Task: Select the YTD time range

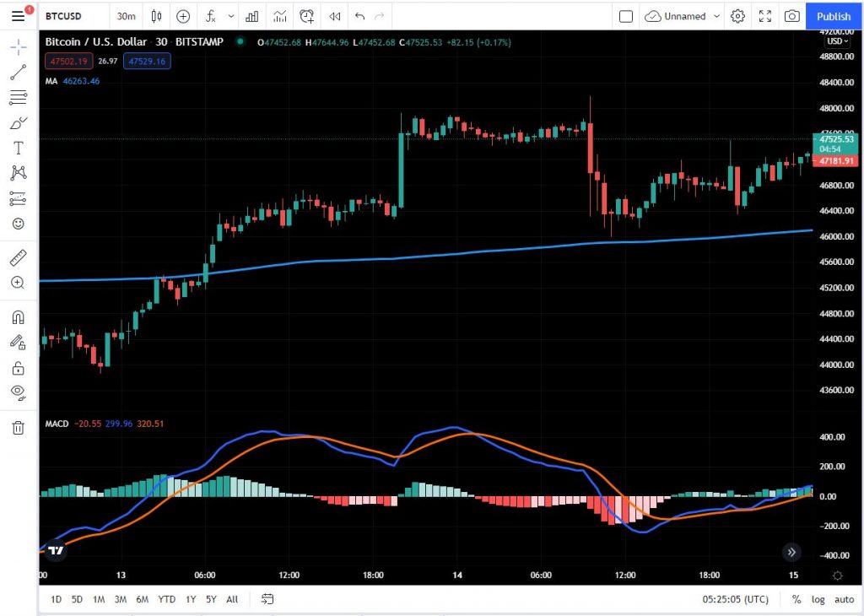Action: click(166, 599)
